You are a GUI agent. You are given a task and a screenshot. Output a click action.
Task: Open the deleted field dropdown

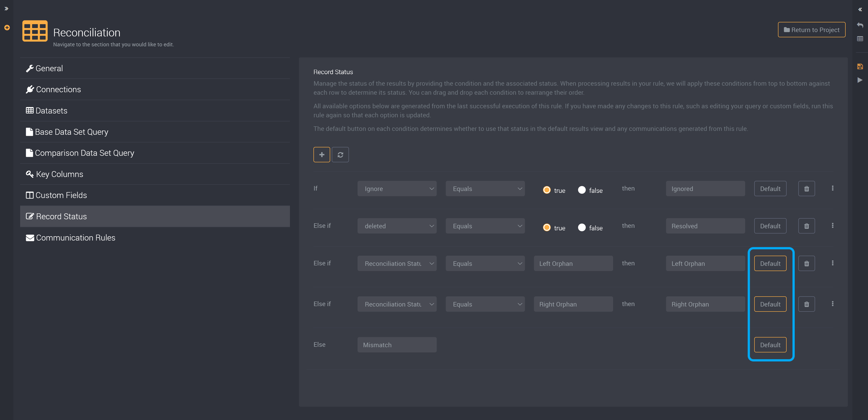(397, 226)
